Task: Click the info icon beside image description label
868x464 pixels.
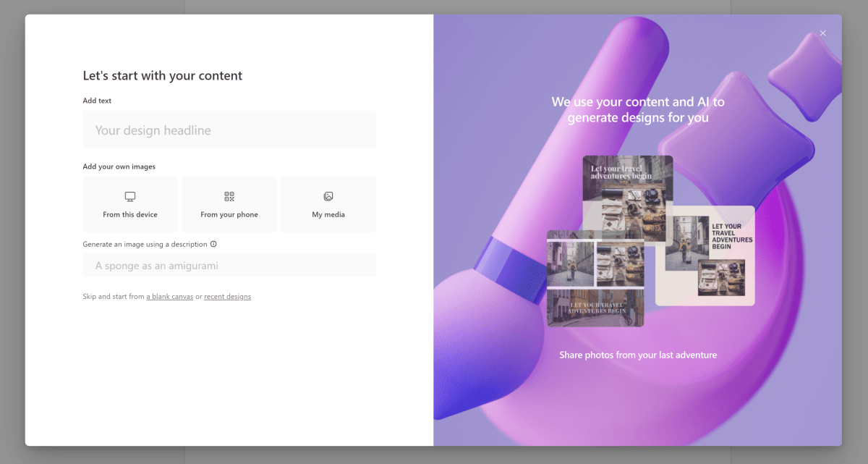Action: pyautogui.click(x=213, y=244)
